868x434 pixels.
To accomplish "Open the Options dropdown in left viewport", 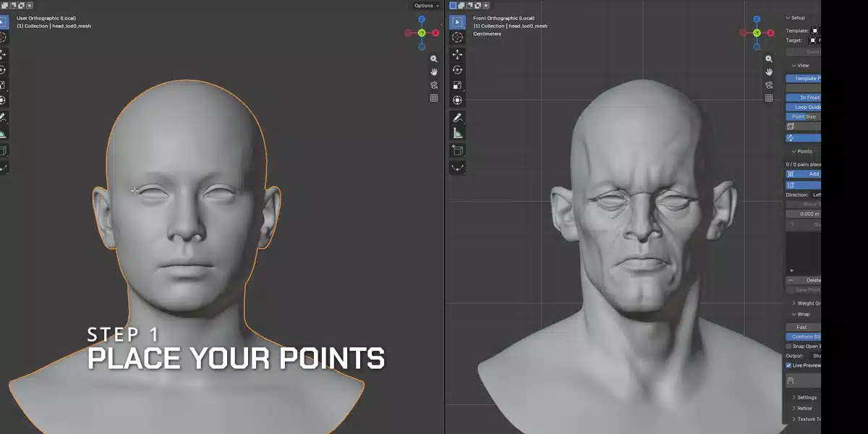I will click(426, 6).
